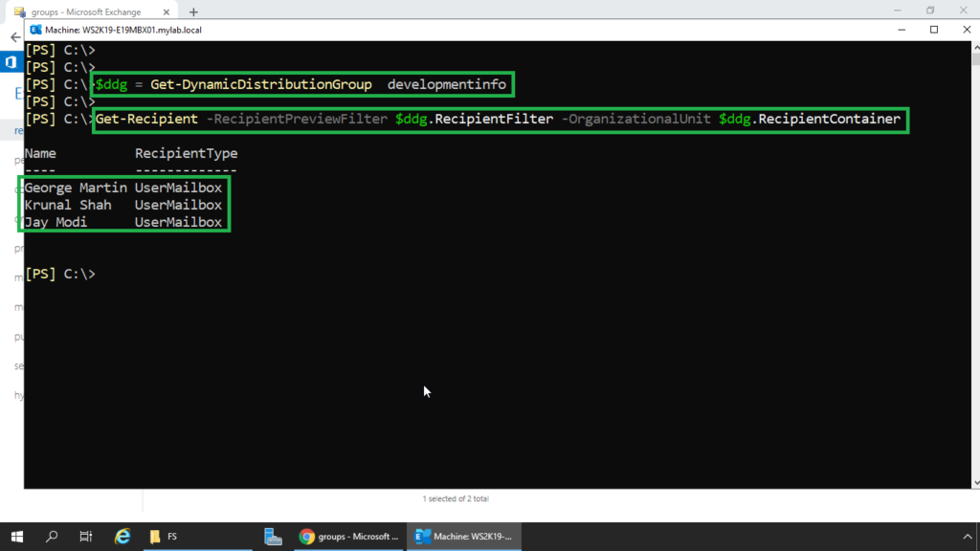Image resolution: width=980 pixels, height=551 pixels.
Task: Click the Get-DynamicDistributionGroup command text
Action: [x=261, y=84]
